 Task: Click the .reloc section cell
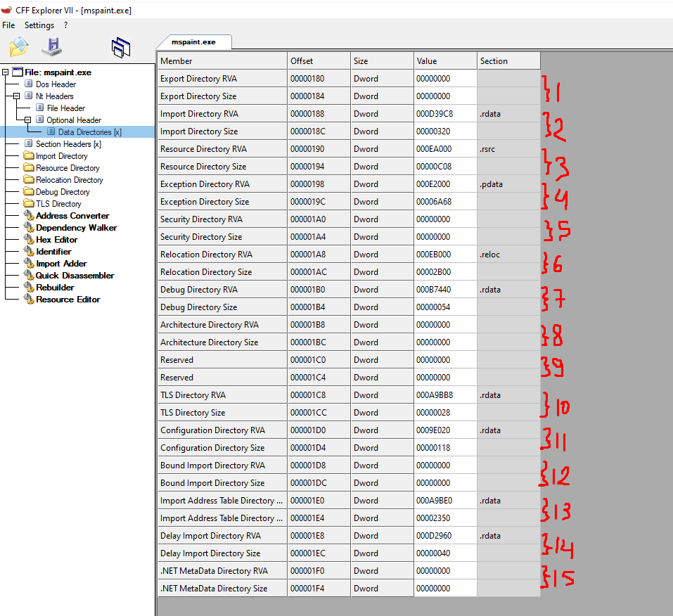click(x=508, y=255)
